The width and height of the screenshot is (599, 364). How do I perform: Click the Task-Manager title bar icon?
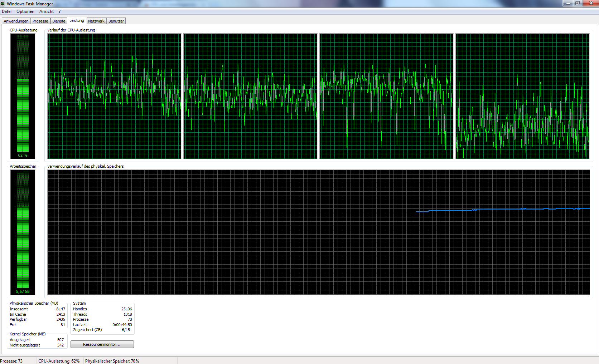3,4
